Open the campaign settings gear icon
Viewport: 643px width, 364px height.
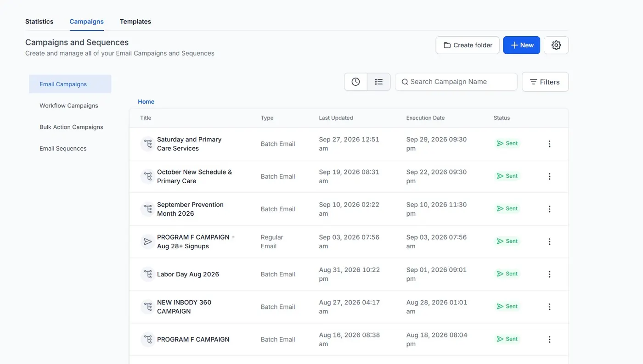click(x=556, y=45)
